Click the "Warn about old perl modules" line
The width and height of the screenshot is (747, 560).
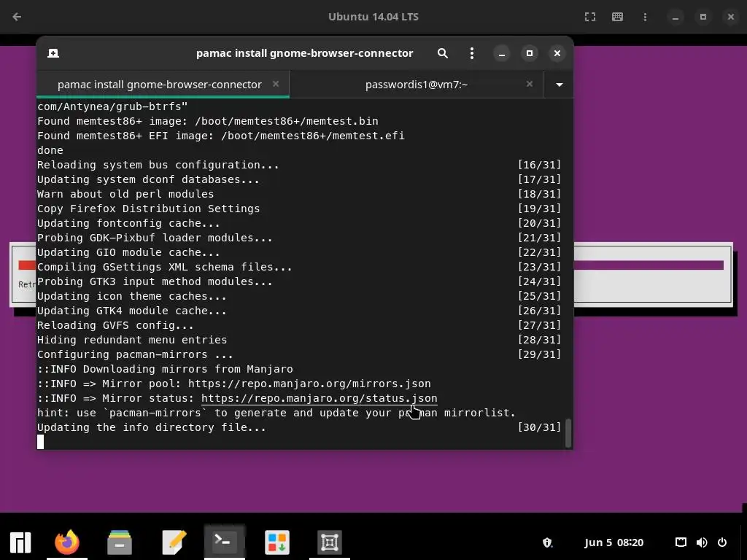pos(125,194)
